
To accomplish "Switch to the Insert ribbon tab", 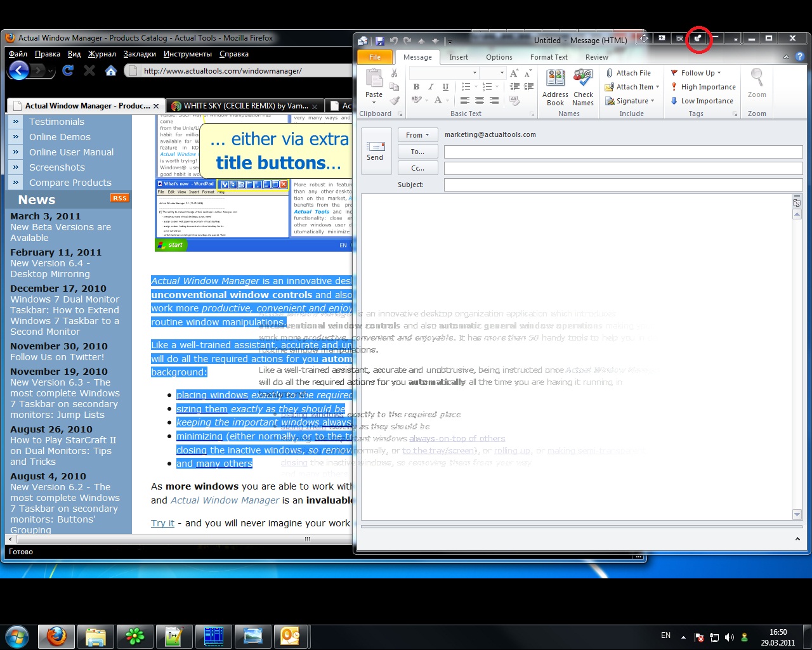I will coord(459,57).
